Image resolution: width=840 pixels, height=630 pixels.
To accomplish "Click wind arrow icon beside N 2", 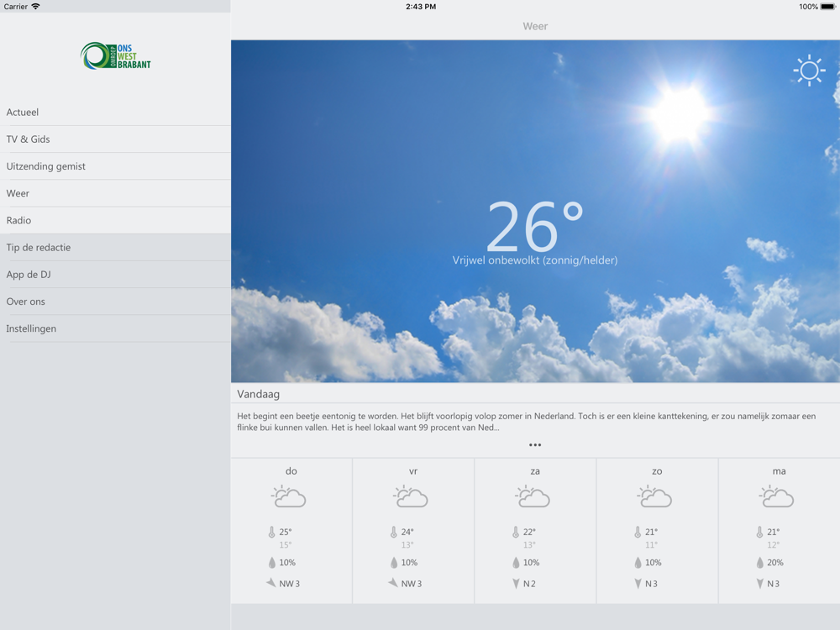I will [x=516, y=584].
